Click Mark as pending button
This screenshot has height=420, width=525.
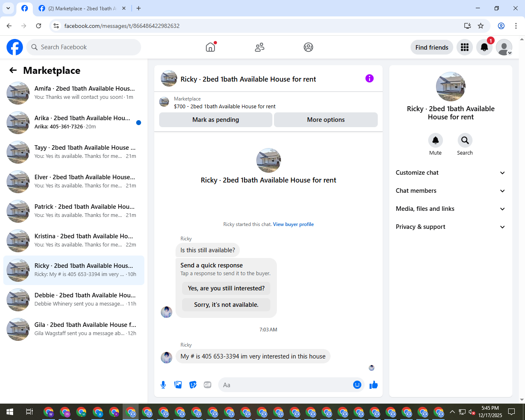(x=216, y=120)
